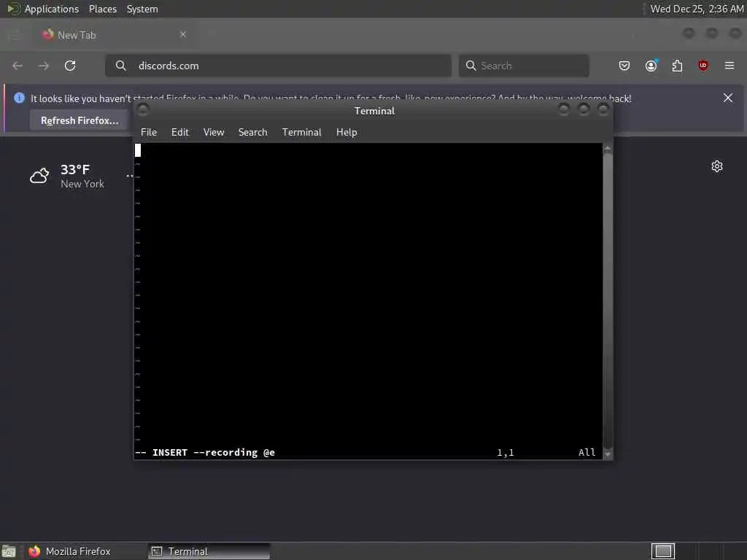Open the System menu in top panel
Image resolution: width=747 pixels, height=560 pixels.
click(x=142, y=9)
